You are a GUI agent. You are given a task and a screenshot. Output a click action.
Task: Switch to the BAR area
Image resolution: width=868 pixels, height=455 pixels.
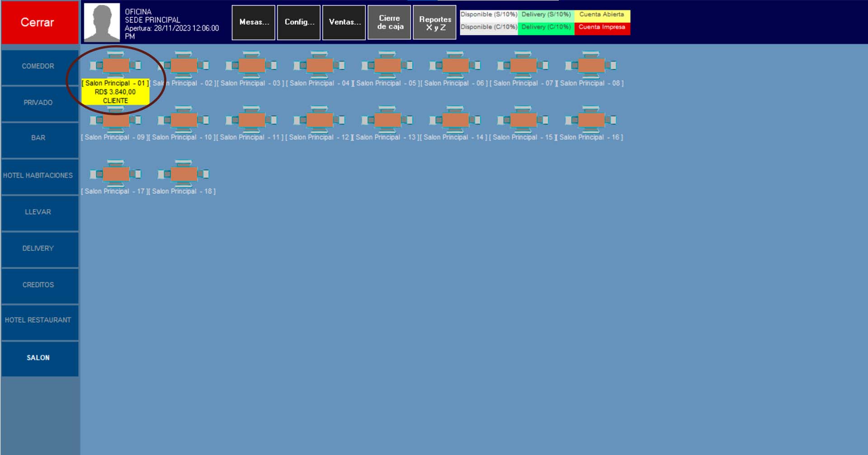coord(40,140)
